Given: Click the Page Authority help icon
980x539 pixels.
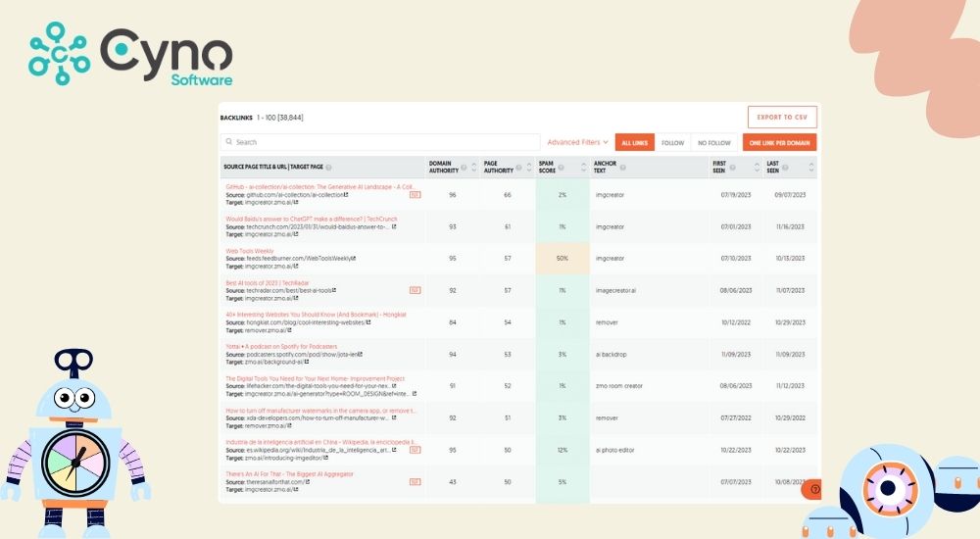Looking at the screenshot, I should click(x=517, y=167).
